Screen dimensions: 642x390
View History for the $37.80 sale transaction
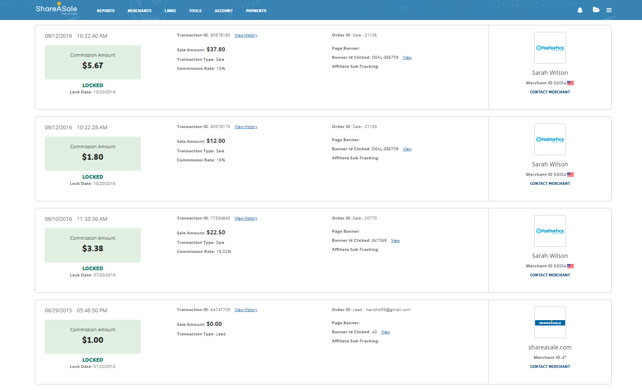coord(246,36)
